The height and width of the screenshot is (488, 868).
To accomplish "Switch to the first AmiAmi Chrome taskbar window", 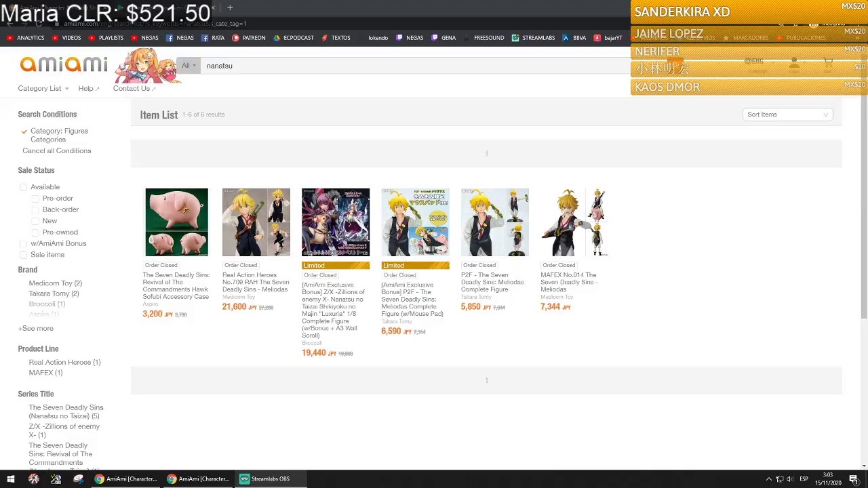I will [126, 479].
